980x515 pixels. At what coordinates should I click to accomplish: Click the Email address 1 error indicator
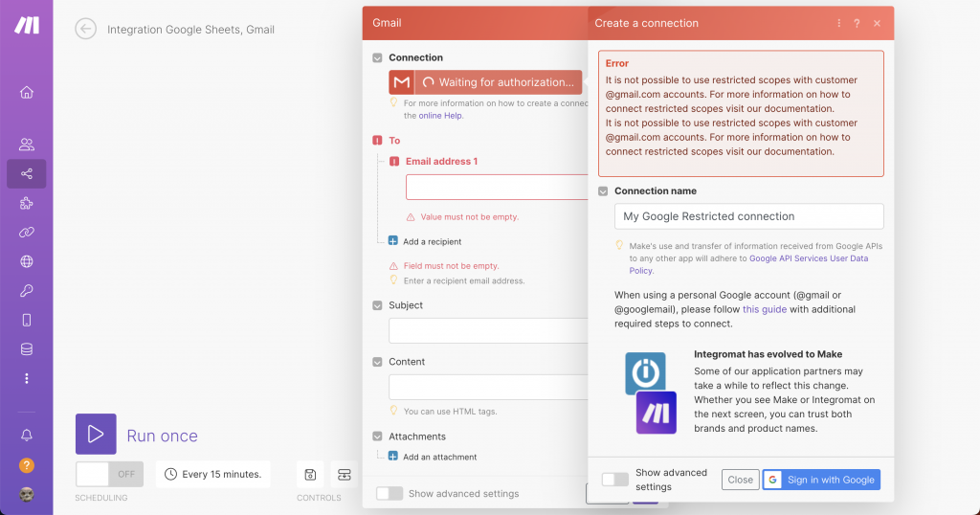pos(393,161)
